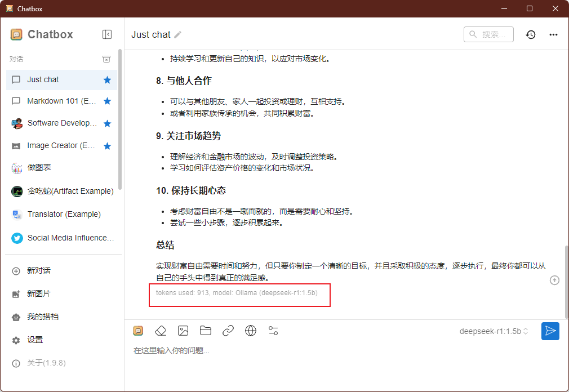Attach a file using the folder icon
569x392 pixels.
(x=206, y=331)
